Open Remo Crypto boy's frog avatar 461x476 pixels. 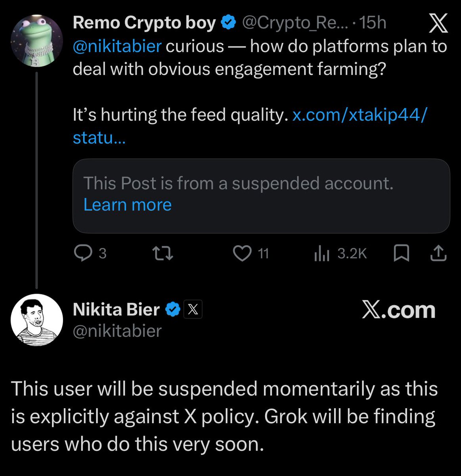point(36,41)
